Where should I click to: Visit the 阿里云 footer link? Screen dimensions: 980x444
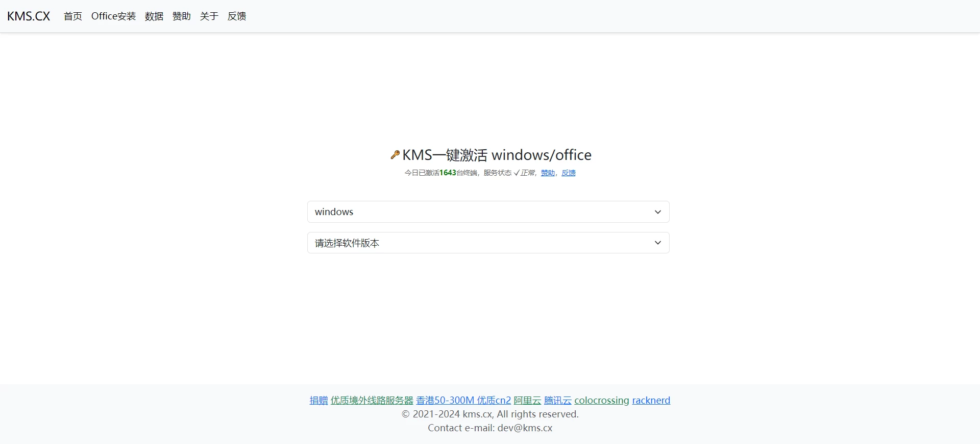pos(527,401)
